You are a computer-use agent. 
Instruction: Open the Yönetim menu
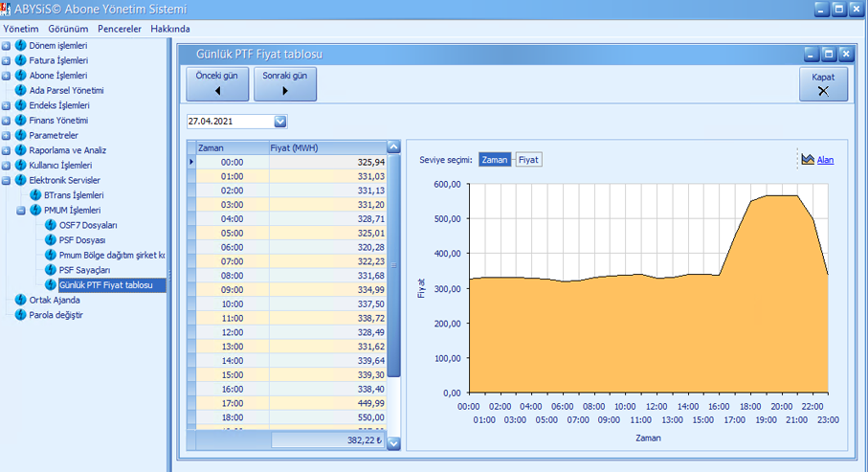click(21, 29)
